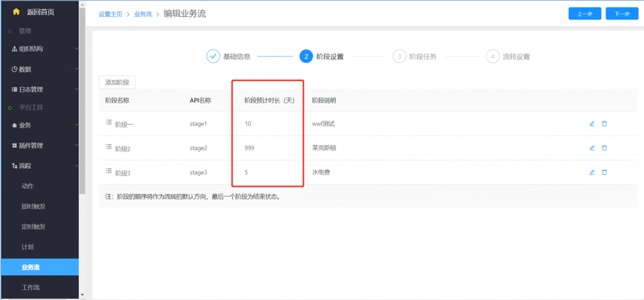Click the delete trash icon for 阶段一
Screen dimensions: 644x300
point(604,124)
